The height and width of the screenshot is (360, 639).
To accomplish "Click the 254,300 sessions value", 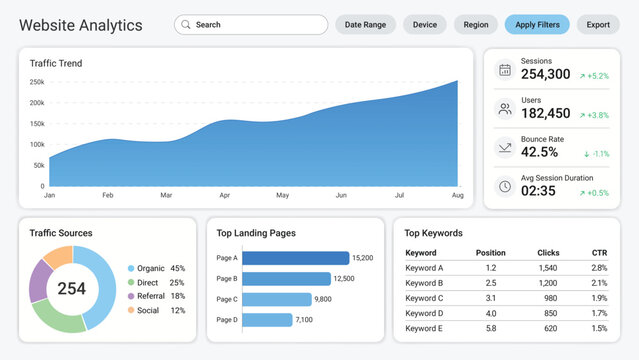I will point(545,74).
